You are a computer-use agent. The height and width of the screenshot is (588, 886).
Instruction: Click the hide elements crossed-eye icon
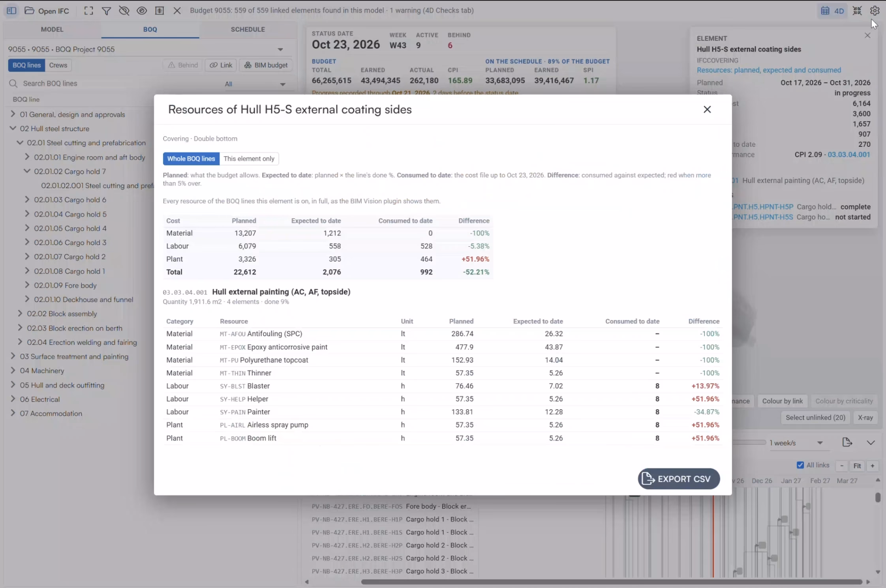point(124,11)
